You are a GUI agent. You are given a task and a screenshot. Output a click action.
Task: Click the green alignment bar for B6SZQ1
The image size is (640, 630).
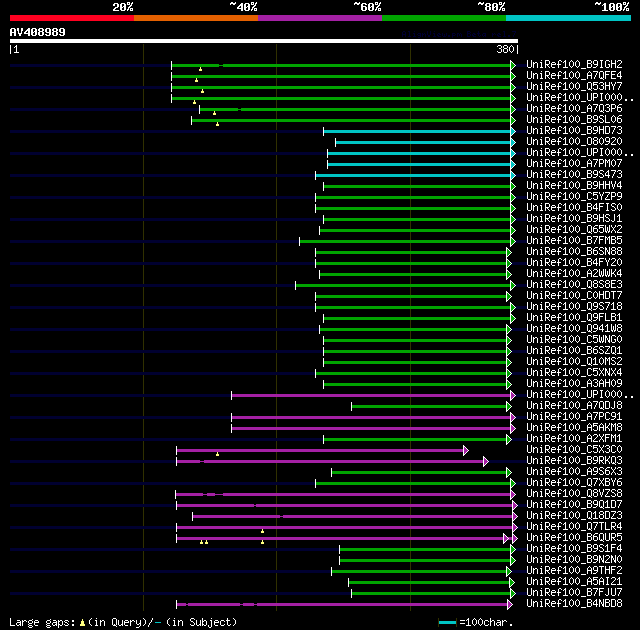click(x=415, y=351)
